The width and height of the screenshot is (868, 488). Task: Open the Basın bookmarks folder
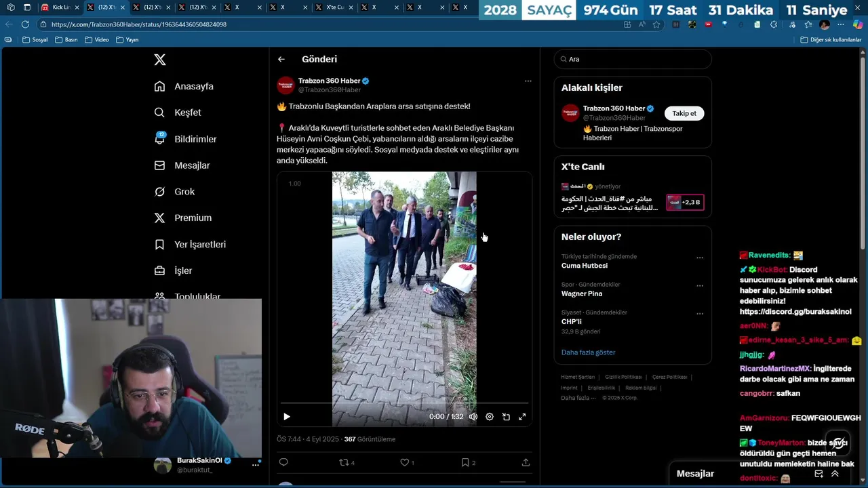tap(66, 39)
